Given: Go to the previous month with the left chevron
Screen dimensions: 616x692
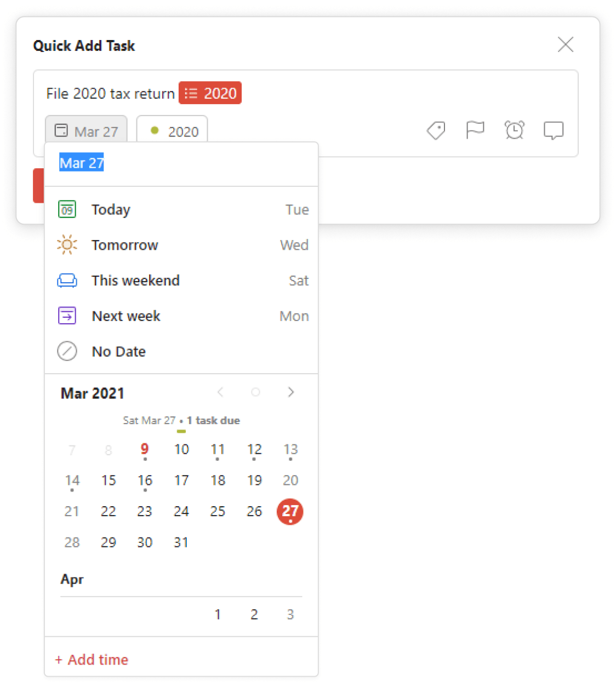Looking at the screenshot, I should 220,392.
